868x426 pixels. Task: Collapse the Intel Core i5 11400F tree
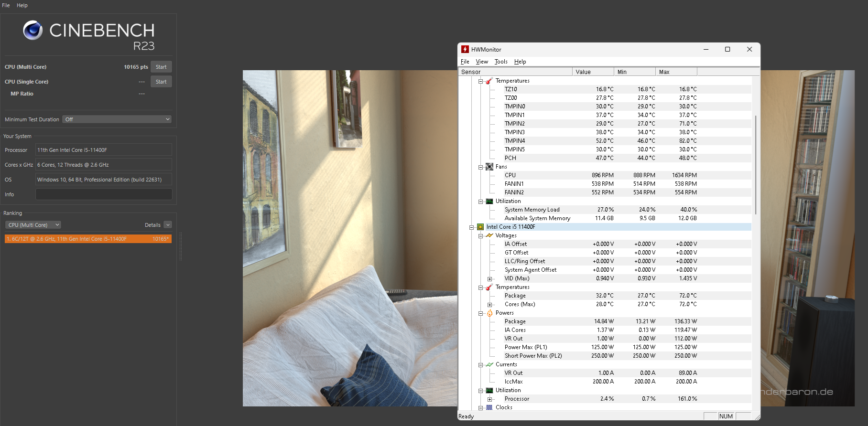point(471,227)
